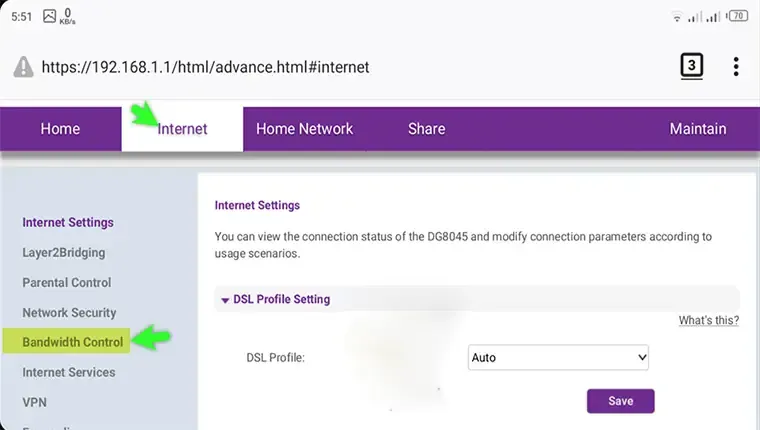Screen dimensions: 760x430
Task: Tap the Wi-Fi signal icon in status bar
Action: click(x=677, y=17)
